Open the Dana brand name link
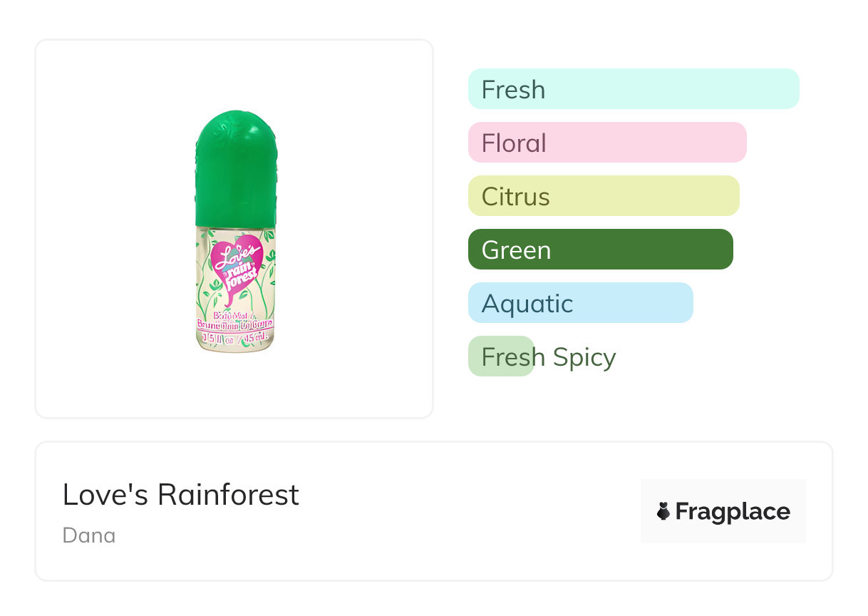 click(x=89, y=535)
